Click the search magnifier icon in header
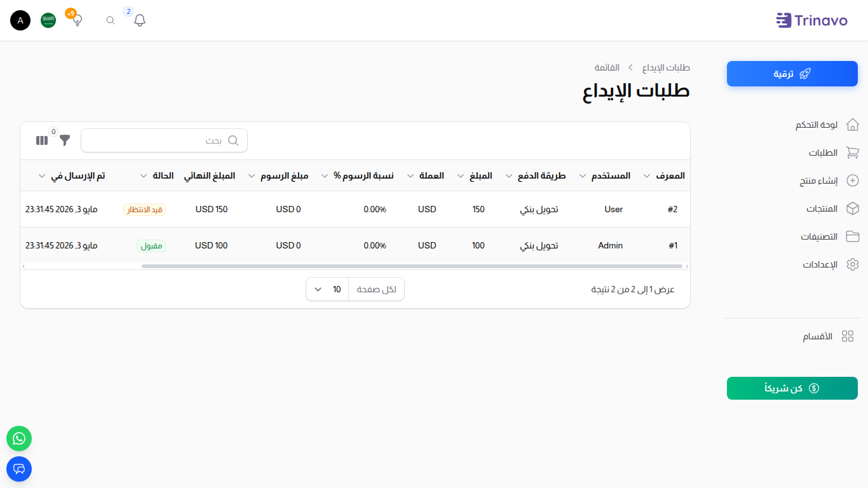The height and width of the screenshot is (488, 868). tap(111, 20)
